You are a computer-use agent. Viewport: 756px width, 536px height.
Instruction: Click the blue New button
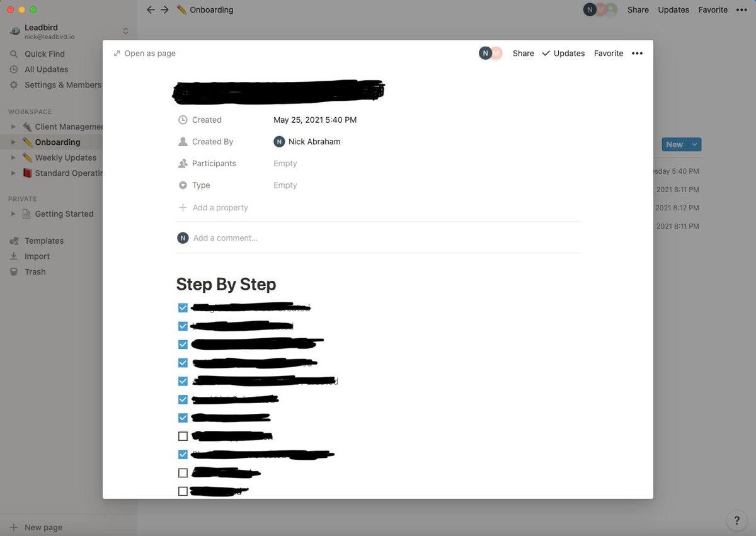click(675, 144)
